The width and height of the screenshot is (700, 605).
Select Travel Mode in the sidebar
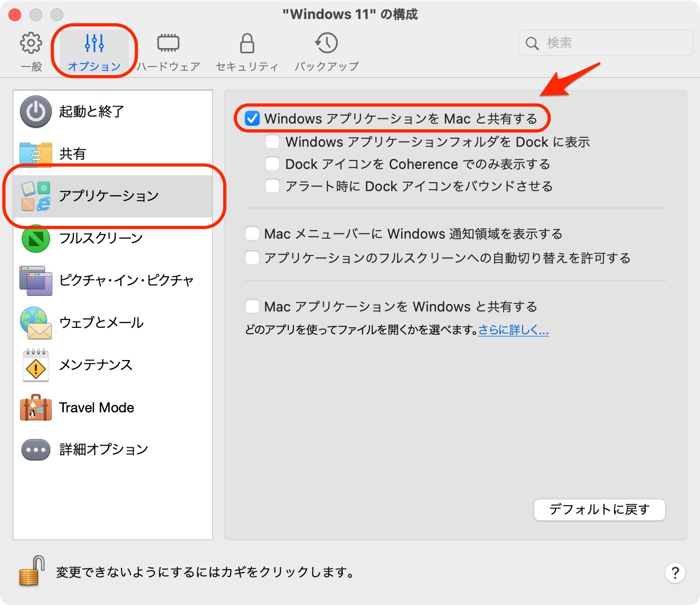[113, 407]
